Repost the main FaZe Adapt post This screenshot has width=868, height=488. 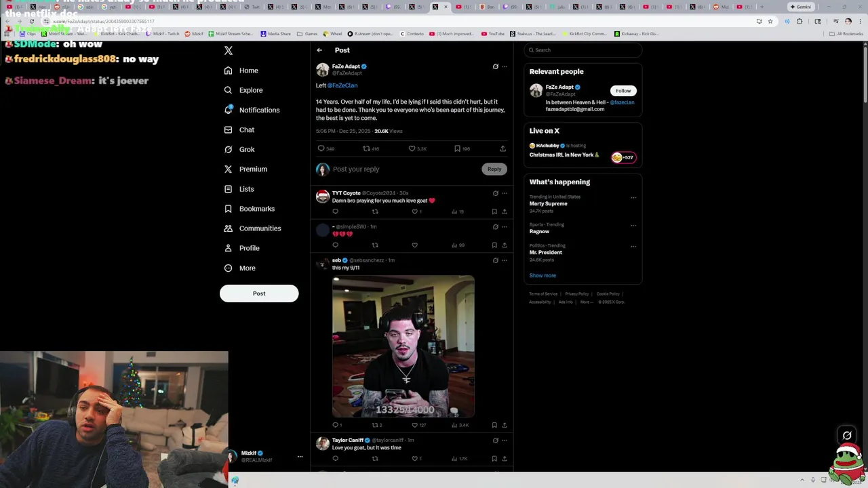tap(366, 148)
